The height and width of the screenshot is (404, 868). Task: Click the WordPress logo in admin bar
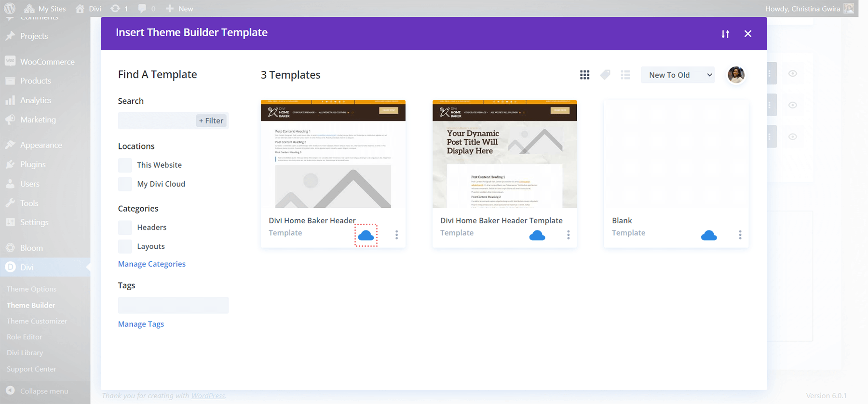coord(10,8)
